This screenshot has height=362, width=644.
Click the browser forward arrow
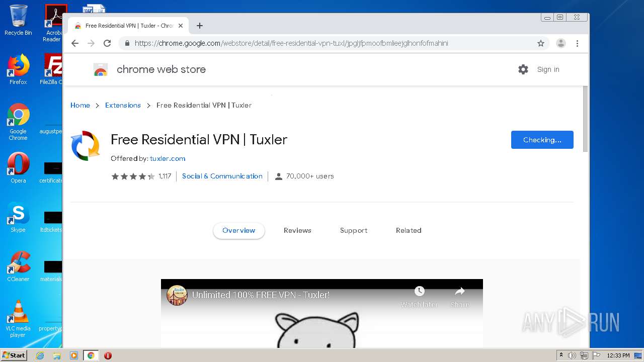tap(91, 43)
